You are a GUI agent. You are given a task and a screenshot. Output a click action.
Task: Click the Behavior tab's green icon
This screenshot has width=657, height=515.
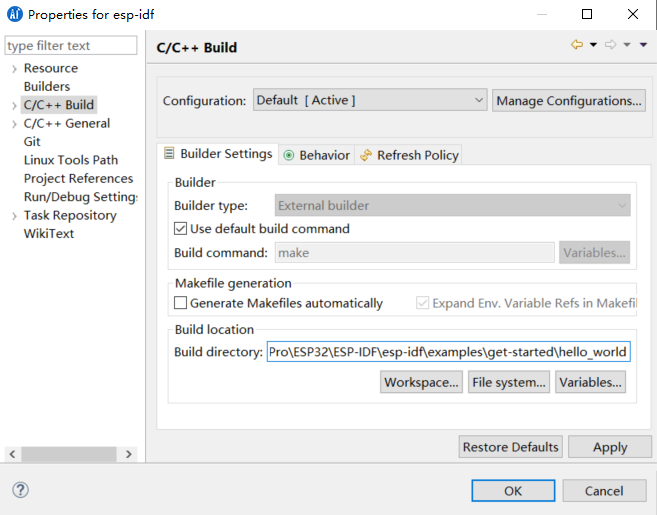(x=289, y=155)
